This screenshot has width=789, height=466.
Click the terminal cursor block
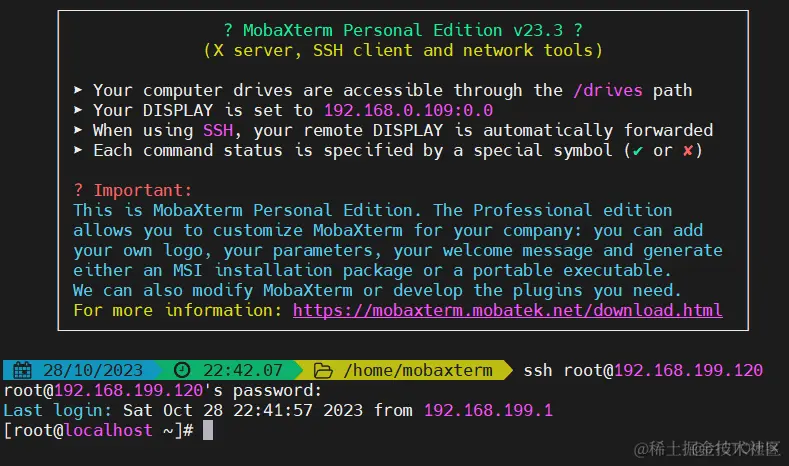(x=208, y=430)
